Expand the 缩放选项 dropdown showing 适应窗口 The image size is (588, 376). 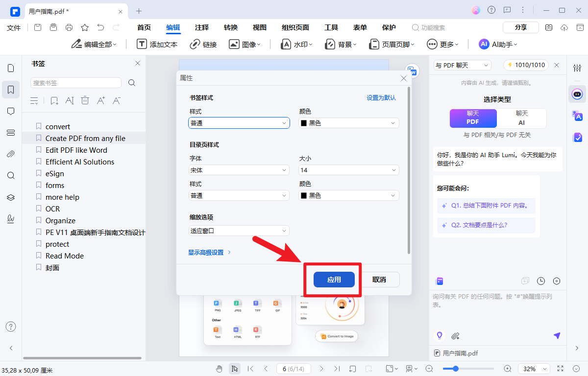click(x=239, y=230)
